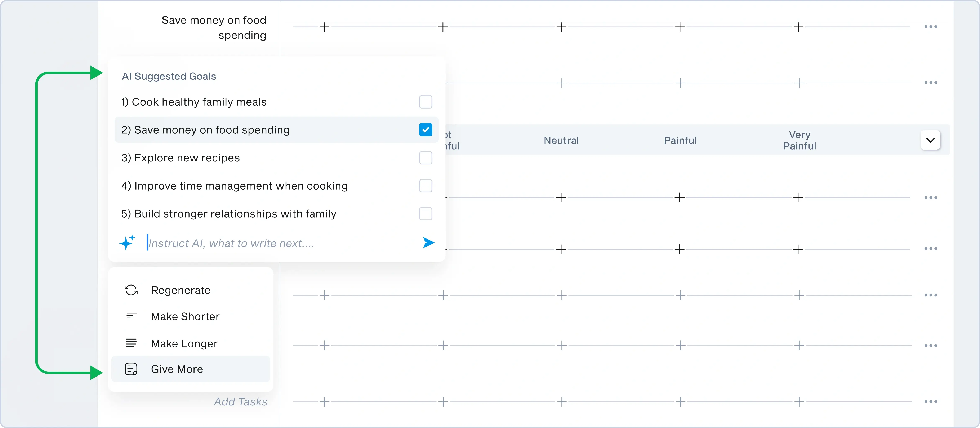Uncheck Save money on food spending
This screenshot has width=980, height=428.
[x=425, y=130]
